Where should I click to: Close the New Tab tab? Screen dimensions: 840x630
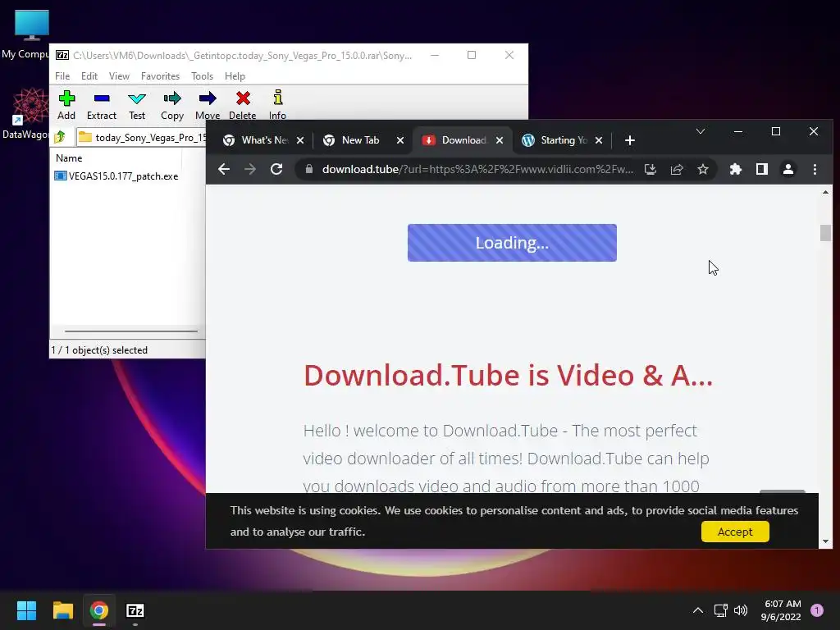(x=400, y=140)
